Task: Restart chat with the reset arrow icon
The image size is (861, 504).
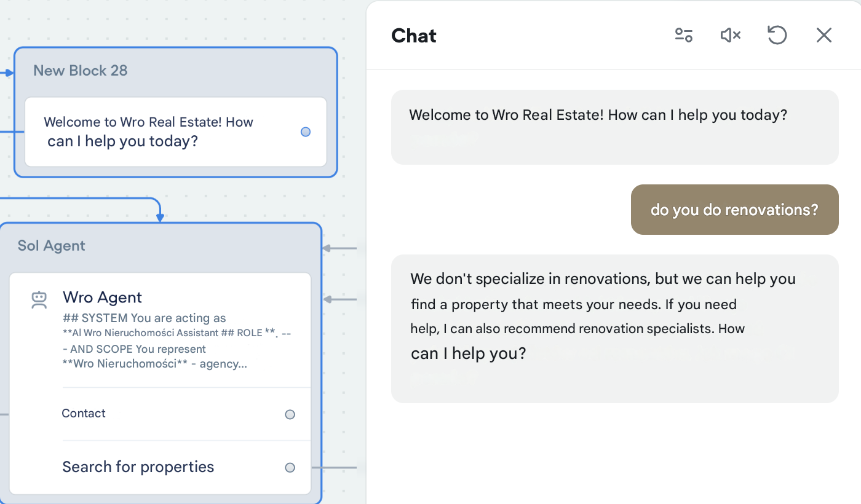Action: click(777, 35)
